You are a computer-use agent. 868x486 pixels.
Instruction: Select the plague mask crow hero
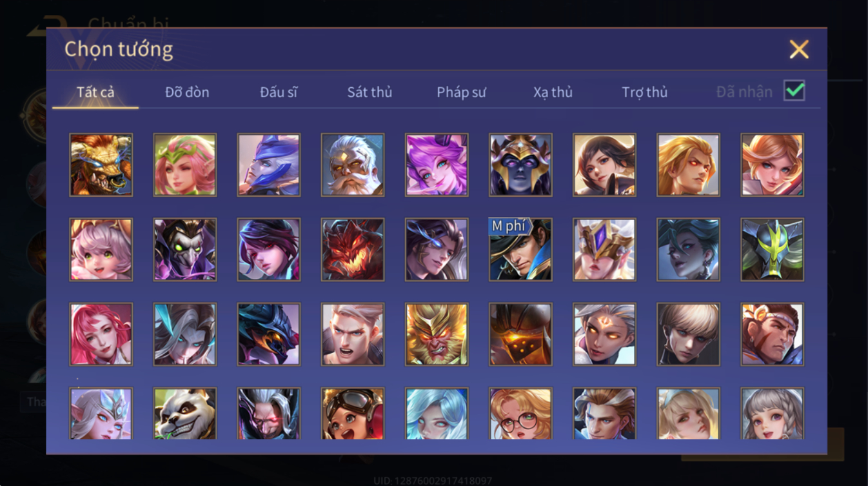point(185,249)
